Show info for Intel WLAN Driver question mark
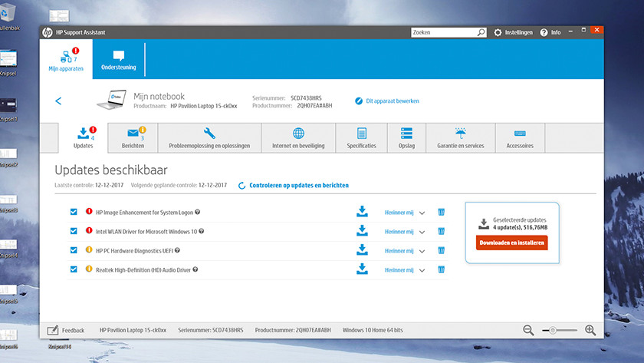This screenshot has width=644, height=363. tap(201, 231)
